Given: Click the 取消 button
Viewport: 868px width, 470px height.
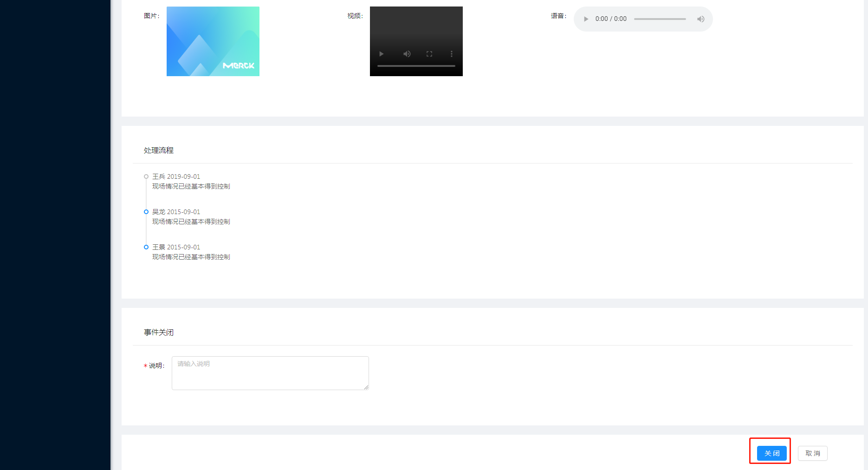Looking at the screenshot, I should pyautogui.click(x=813, y=453).
